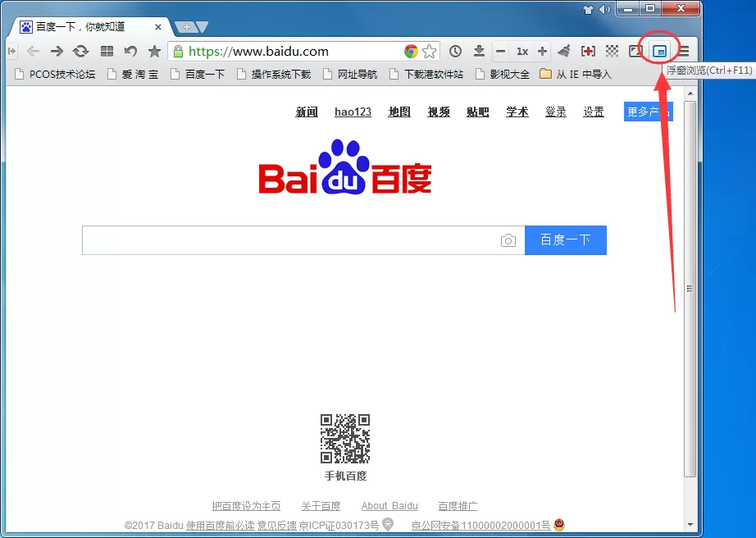Reload the page with the refresh icon
This screenshot has width=756, height=538.
point(81,51)
